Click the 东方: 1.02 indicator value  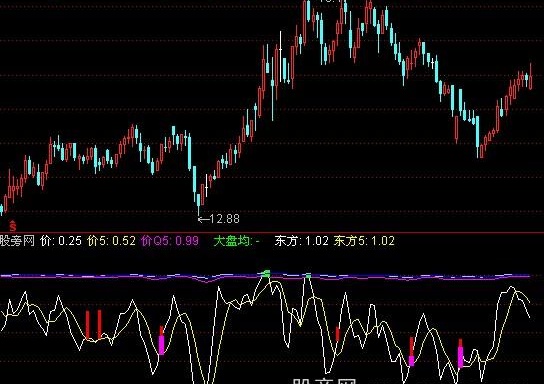tap(301, 240)
